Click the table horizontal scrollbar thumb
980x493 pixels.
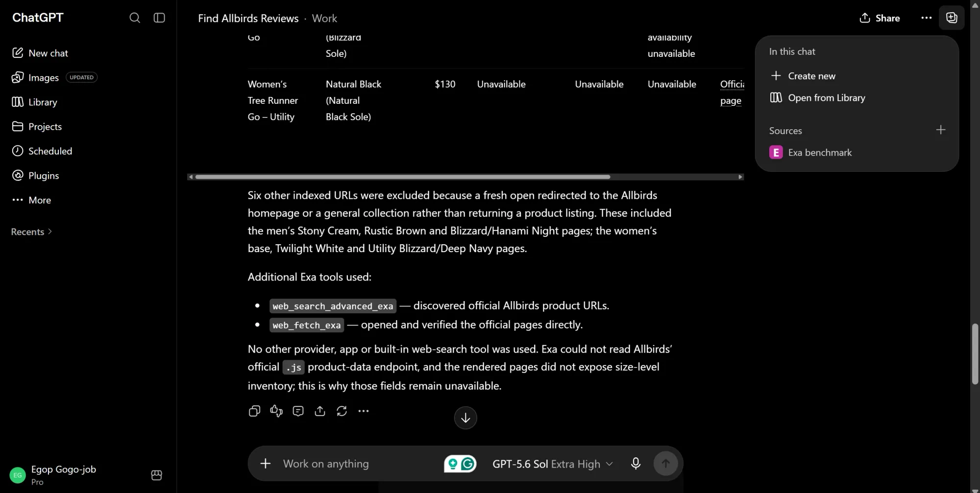[x=403, y=177]
